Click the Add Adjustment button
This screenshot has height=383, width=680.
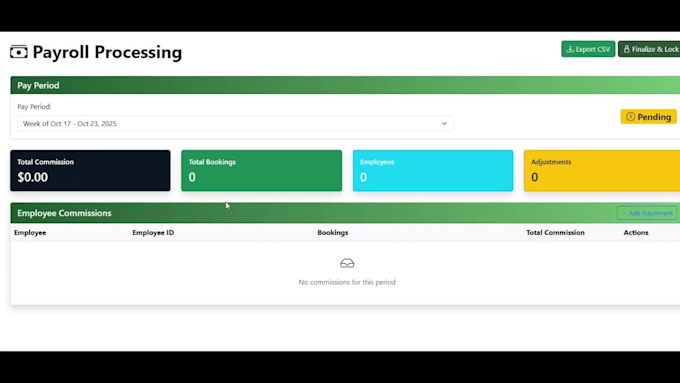647,213
